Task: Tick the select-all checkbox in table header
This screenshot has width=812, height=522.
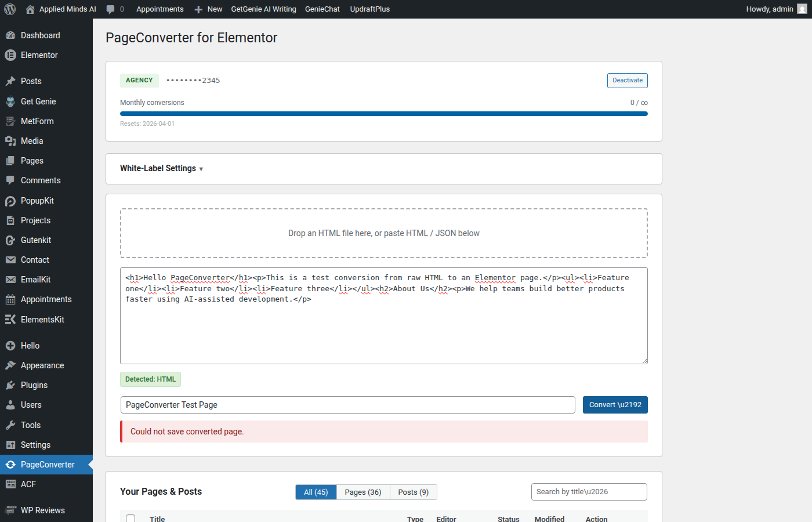Action: [x=130, y=519]
